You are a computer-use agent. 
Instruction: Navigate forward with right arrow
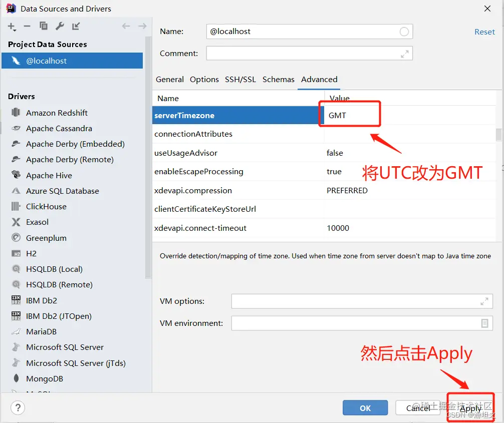(142, 26)
